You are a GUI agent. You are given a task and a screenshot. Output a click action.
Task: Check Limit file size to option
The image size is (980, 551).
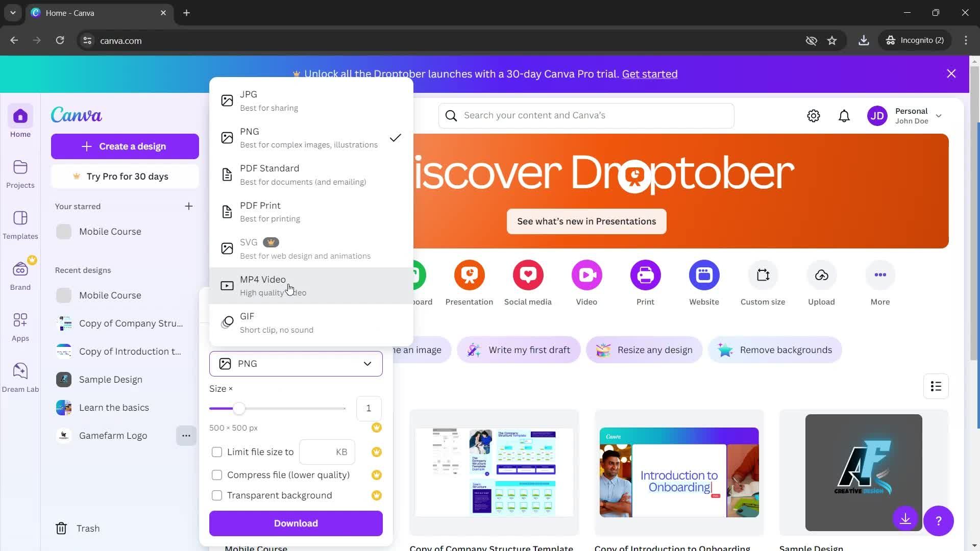[217, 452]
